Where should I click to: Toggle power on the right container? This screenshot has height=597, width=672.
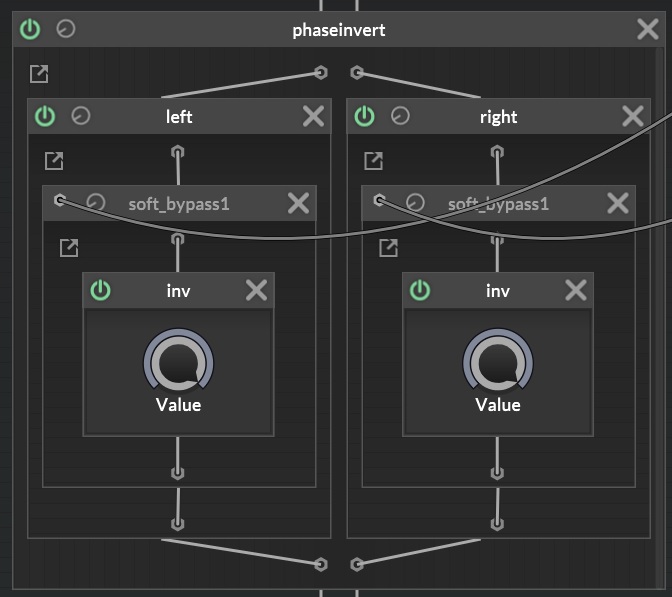click(x=364, y=116)
